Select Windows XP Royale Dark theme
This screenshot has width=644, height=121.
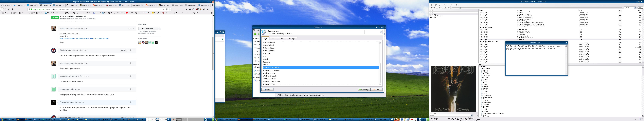coord(321,81)
